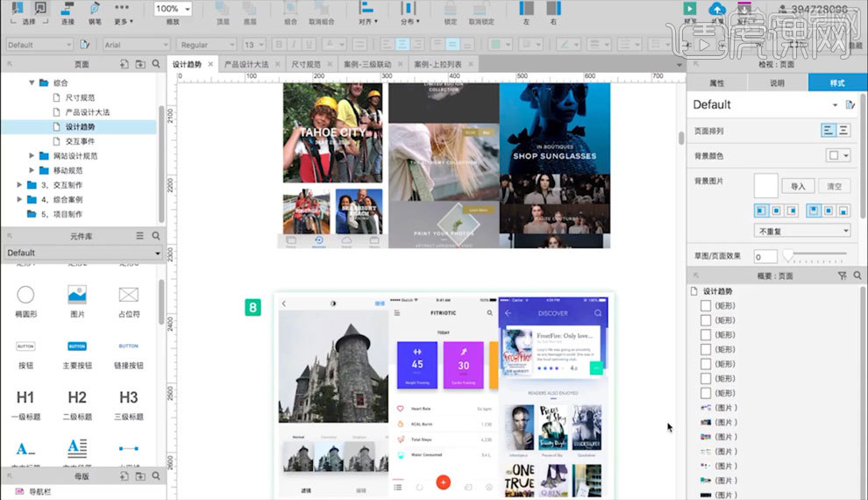Click the 清空 clear button
The height and width of the screenshot is (500, 868).
tap(834, 186)
